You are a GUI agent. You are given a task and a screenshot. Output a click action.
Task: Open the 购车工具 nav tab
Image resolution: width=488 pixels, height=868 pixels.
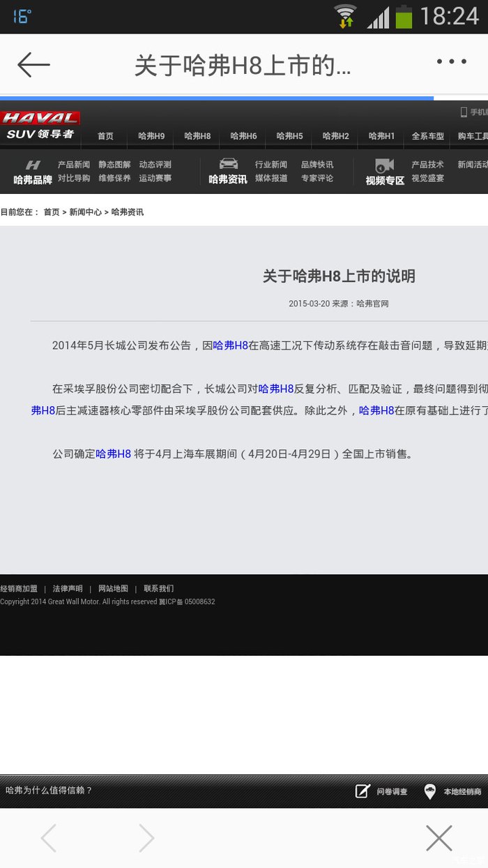[473, 136]
